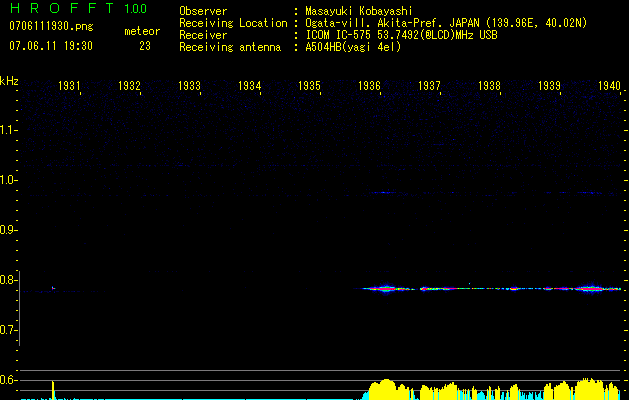
Task: Click the 0.7 kHz axis label
Action: click(8, 330)
